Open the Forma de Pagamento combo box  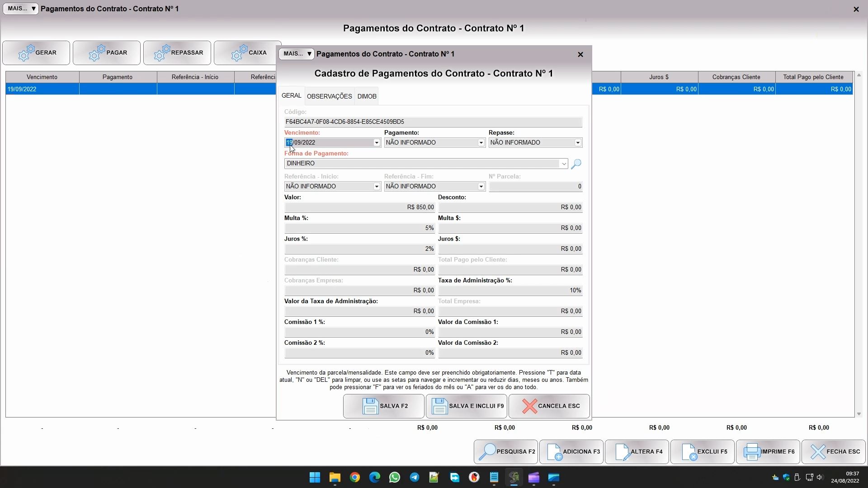564,164
